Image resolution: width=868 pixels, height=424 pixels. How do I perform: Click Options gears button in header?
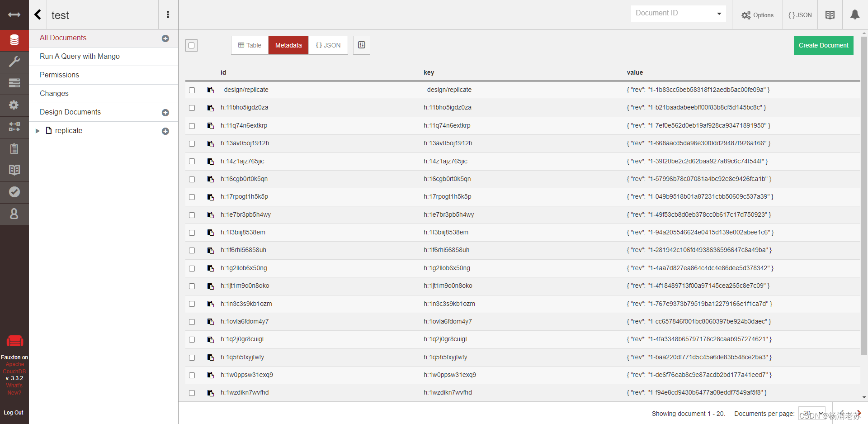tap(758, 15)
